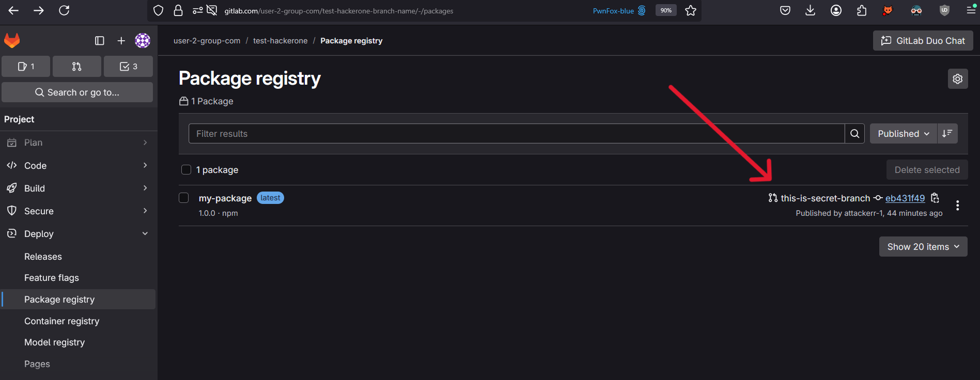Open the Published sort dropdown
The image size is (980, 380).
[x=903, y=133]
